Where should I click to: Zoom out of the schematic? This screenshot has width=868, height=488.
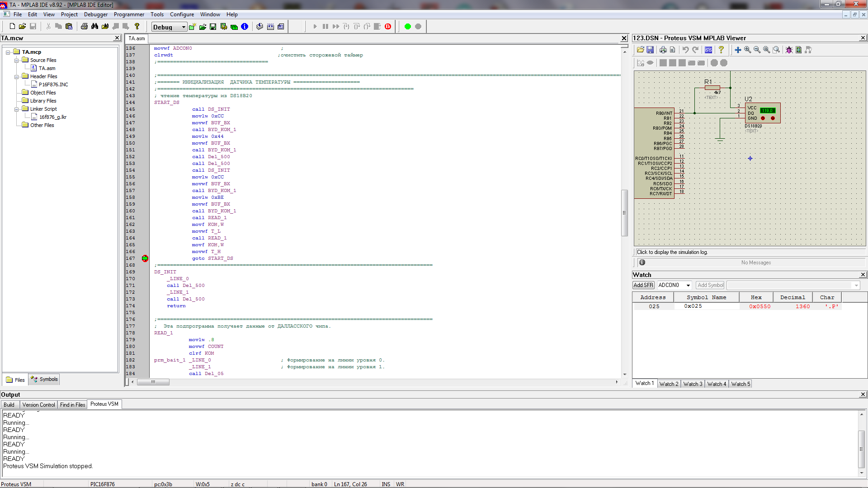click(x=757, y=50)
